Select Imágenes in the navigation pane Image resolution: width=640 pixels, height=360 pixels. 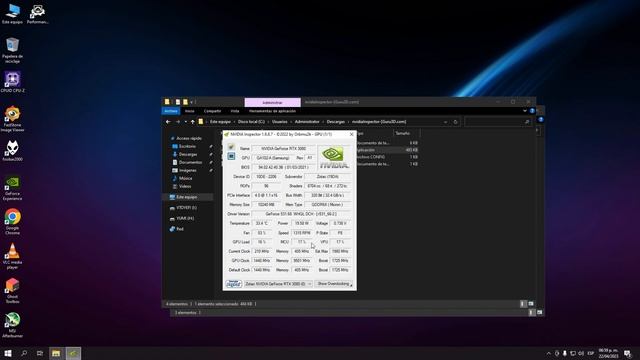click(187, 170)
